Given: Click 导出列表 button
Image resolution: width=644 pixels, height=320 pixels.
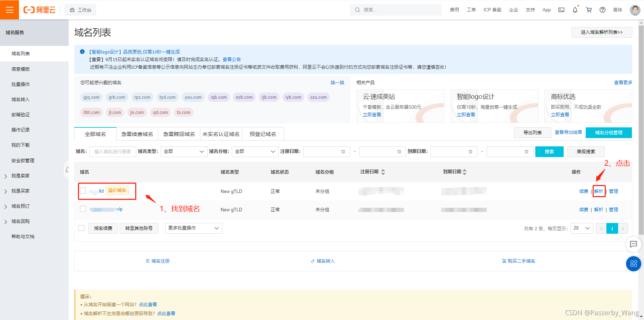Looking at the screenshot, I should [x=533, y=133].
